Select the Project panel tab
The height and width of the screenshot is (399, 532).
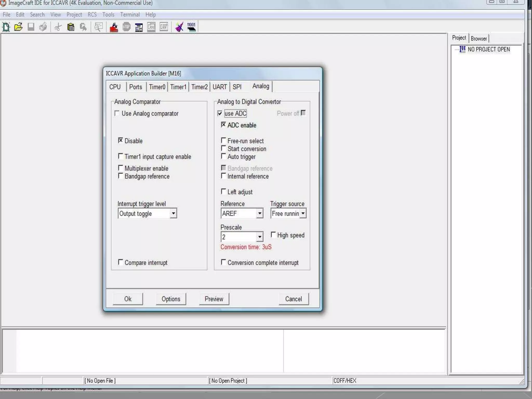tap(459, 38)
